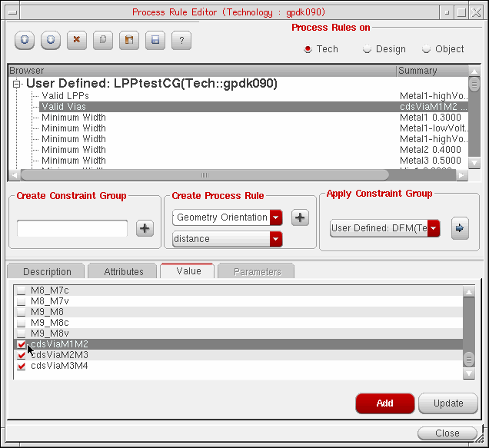Click the copy toolbar icon

(102, 39)
